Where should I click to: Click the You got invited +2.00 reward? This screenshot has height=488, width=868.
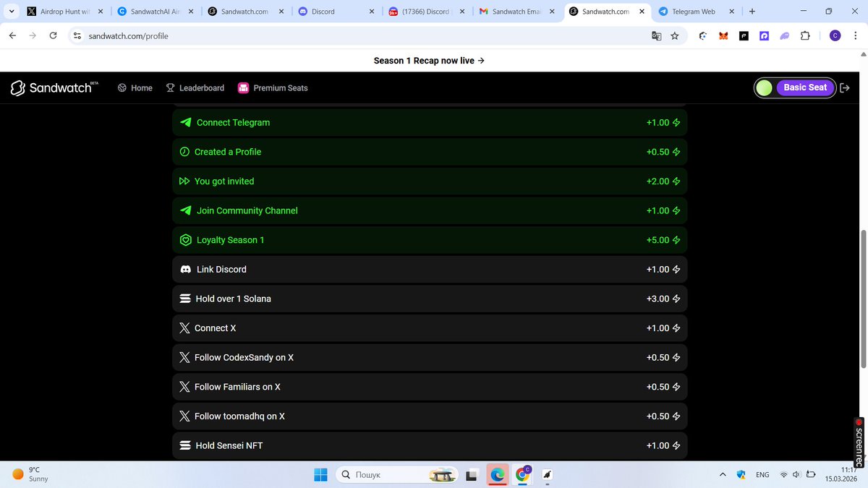tap(663, 181)
